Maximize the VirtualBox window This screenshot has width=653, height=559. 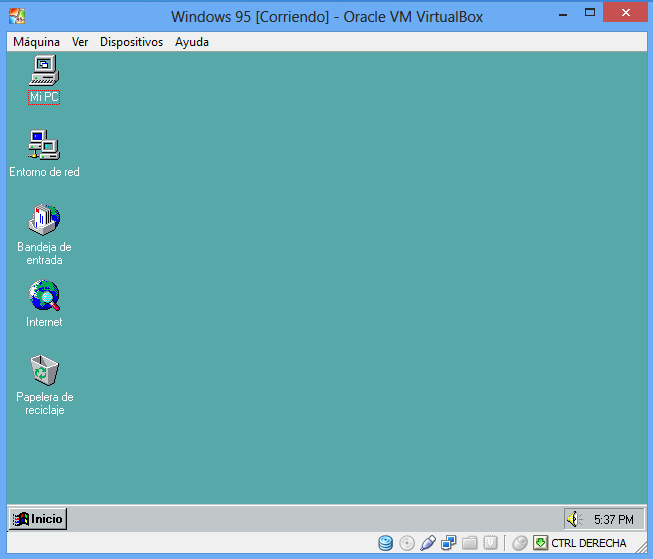point(590,12)
